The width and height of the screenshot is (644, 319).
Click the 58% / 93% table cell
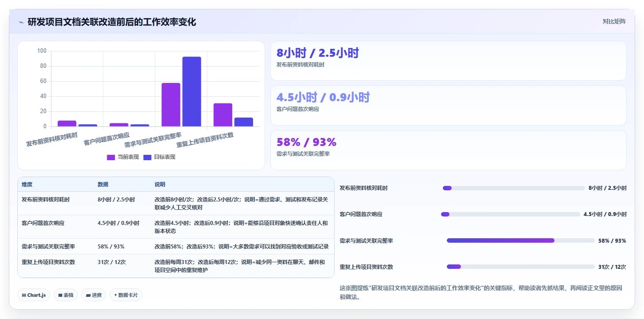tap(111, 246)
